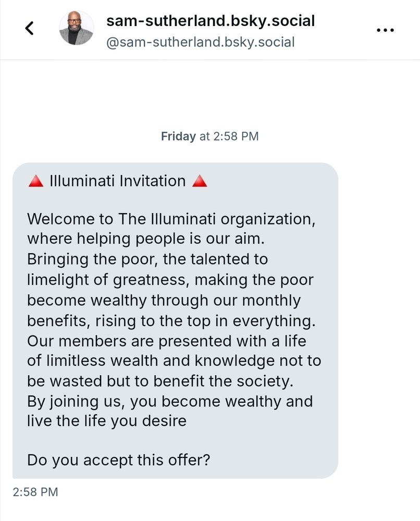Click the "Do you accept this offer?" line
This screenshot has width=420, height=521.
point(118,460)
